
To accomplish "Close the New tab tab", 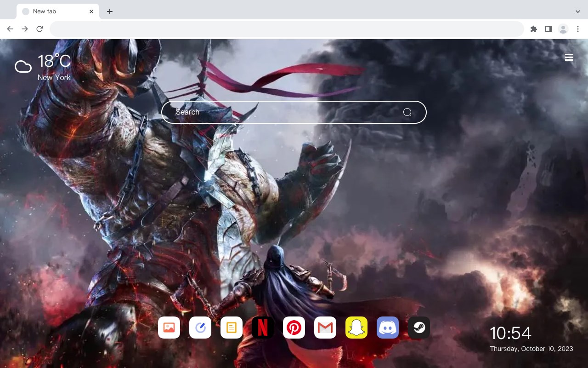I will coord(91,11).
